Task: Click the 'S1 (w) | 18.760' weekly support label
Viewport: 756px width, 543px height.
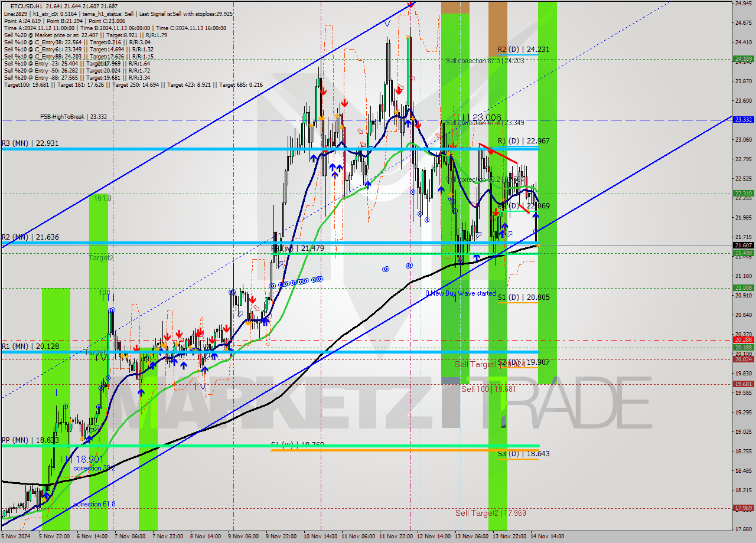Action: 298,444
